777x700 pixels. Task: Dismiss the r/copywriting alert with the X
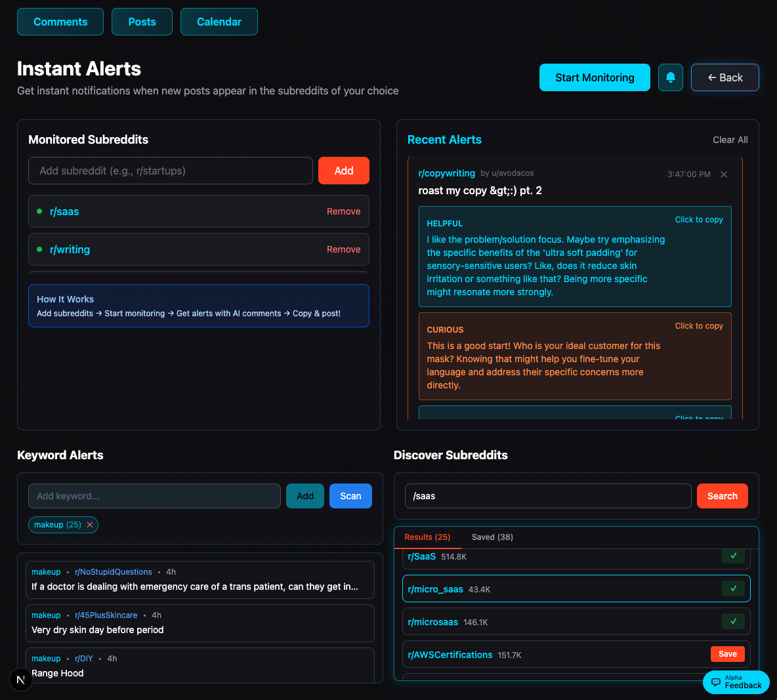(x=723, y=175)
